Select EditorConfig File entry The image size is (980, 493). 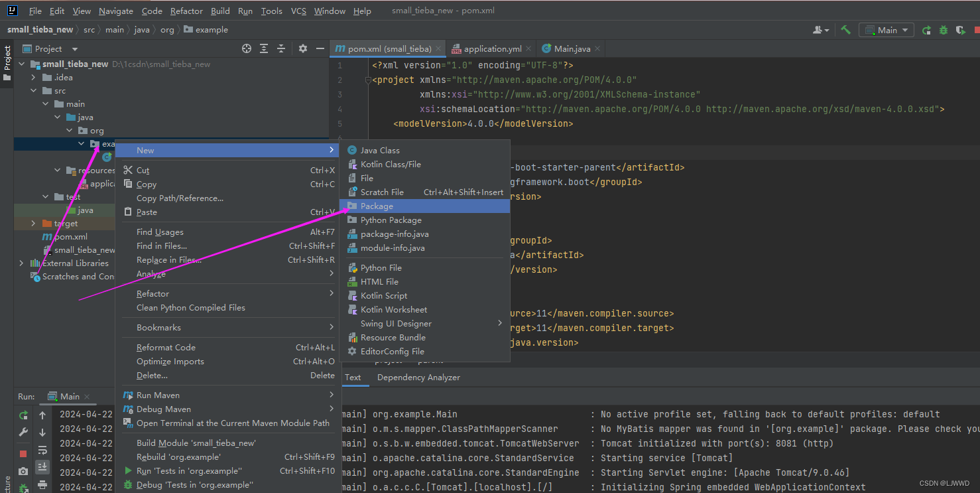tap(425, 352)
